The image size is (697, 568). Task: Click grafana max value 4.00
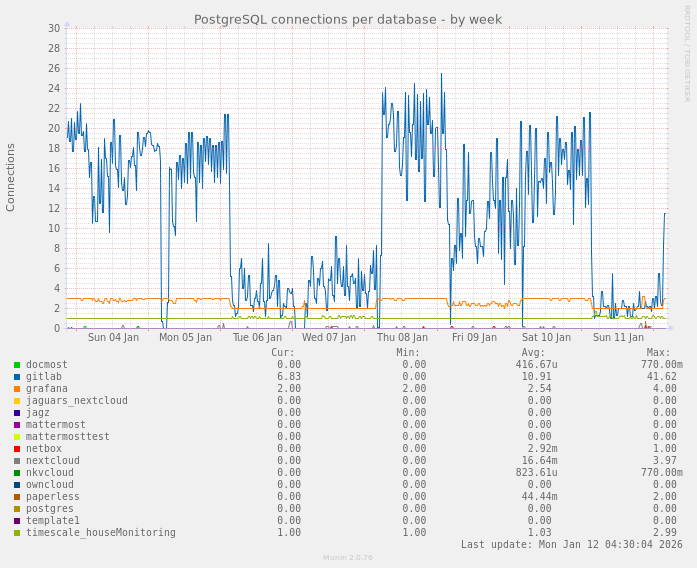tap(665, 388)
